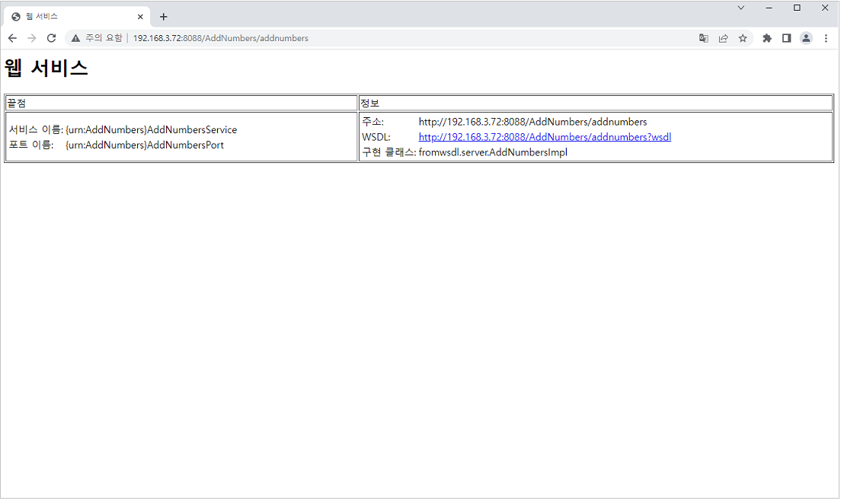Click the maximize window button
This screenshot has height=504, width=841.
798,7
